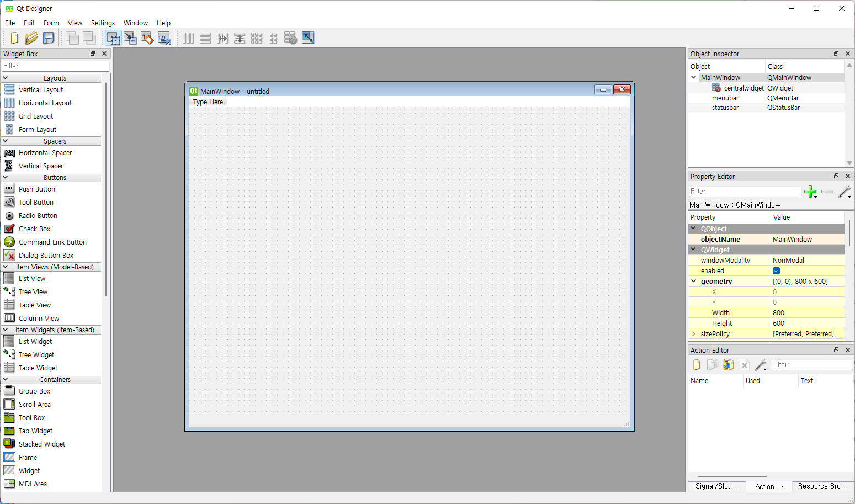This screenshot has height=504, width=855.
Task: Click the Property Editor filter field
Action: click(745, 191)
